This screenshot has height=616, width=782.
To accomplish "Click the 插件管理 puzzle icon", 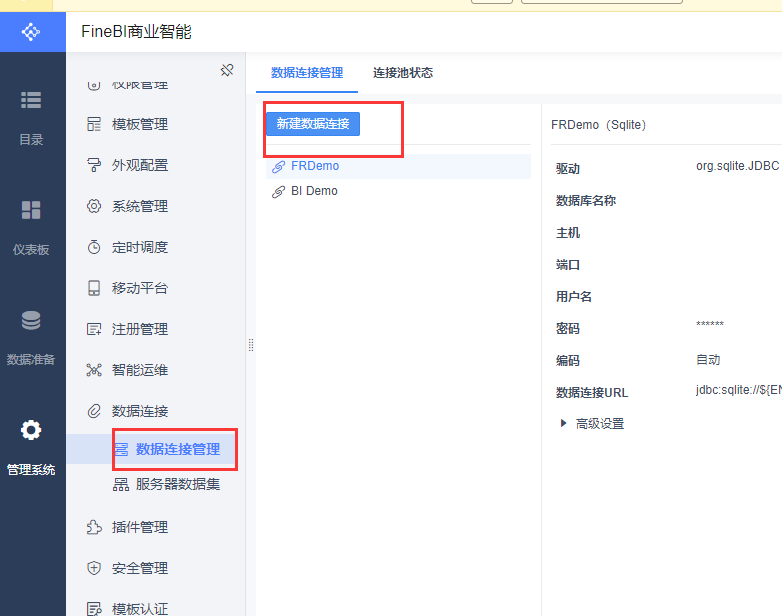I will [x=94, y=527].
